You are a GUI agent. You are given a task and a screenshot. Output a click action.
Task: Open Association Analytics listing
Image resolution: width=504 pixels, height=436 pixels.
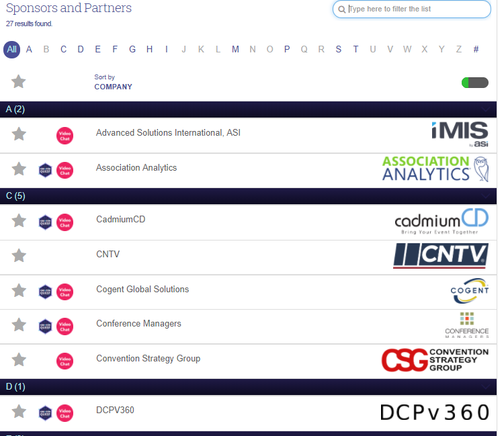(x=136, y=168)
